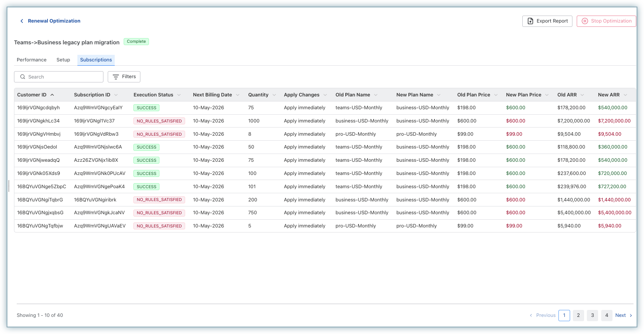
Task: Click customer ID 16BQYuVGNgjxqbsG
Action: coord(40,213)
